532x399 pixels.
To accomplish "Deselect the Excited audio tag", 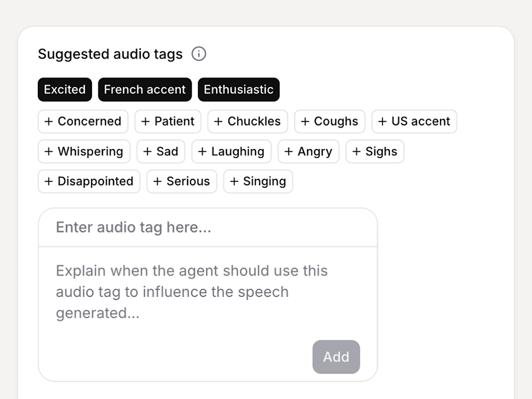I will tap(65, 89).
